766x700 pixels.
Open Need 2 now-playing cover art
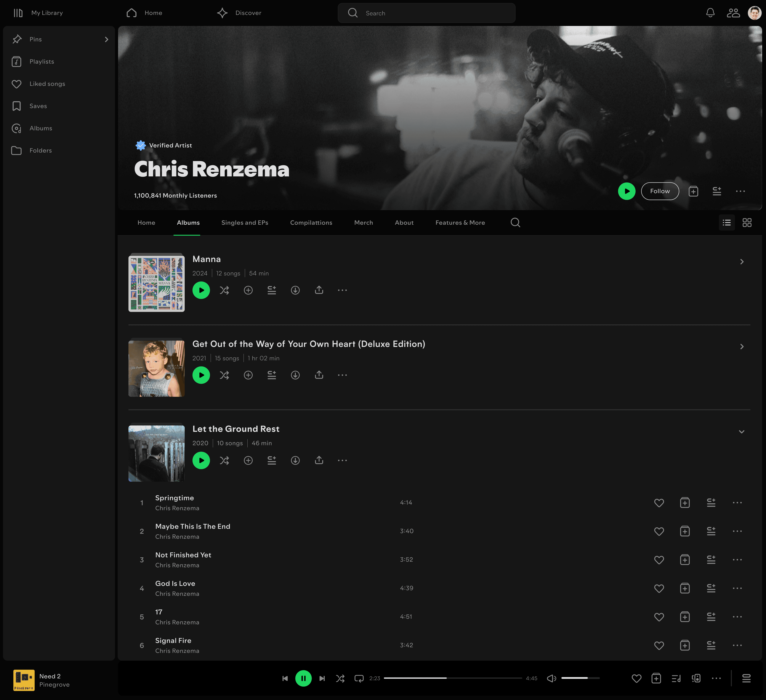pos(24,680)
